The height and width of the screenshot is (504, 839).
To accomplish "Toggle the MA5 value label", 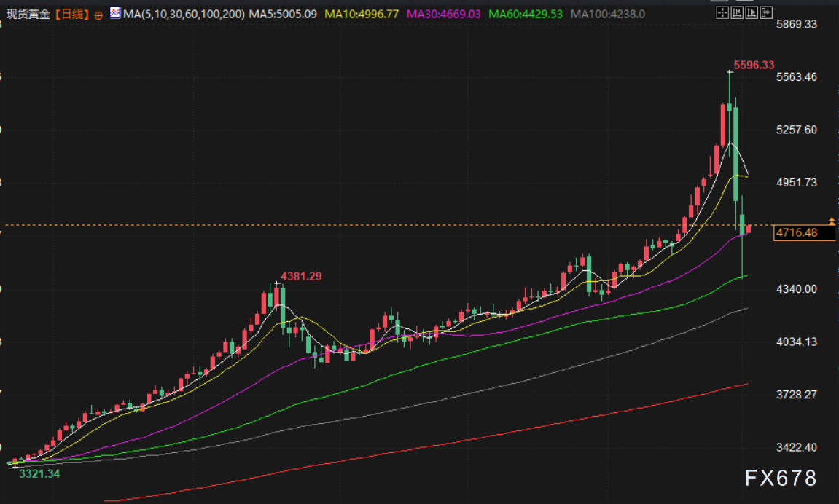I will (x=283, y=13).
